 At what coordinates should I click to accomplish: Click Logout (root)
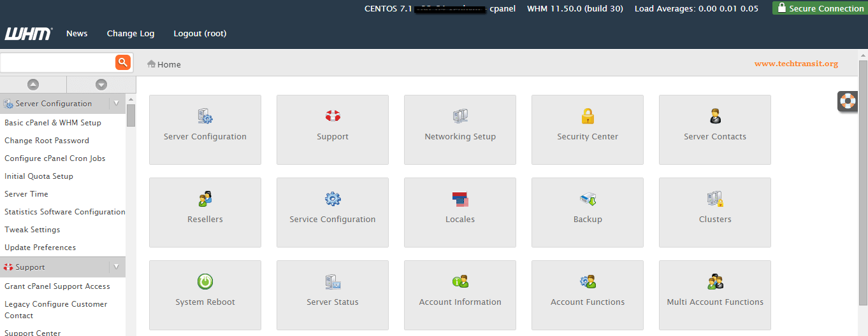pyautogui.click(x=200, y=34)
